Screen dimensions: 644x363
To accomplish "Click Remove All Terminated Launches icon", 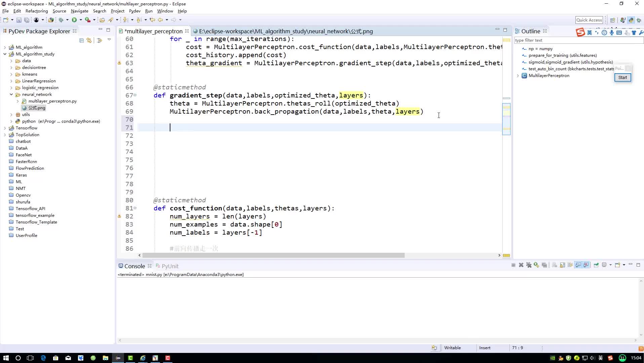I will [529, 265].
